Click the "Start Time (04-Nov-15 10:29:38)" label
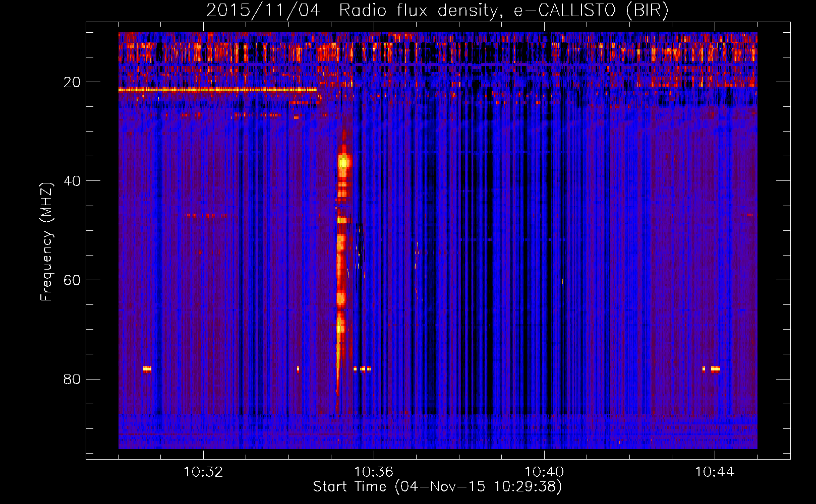This screenshot has height=504, width=816. (437, 487)
